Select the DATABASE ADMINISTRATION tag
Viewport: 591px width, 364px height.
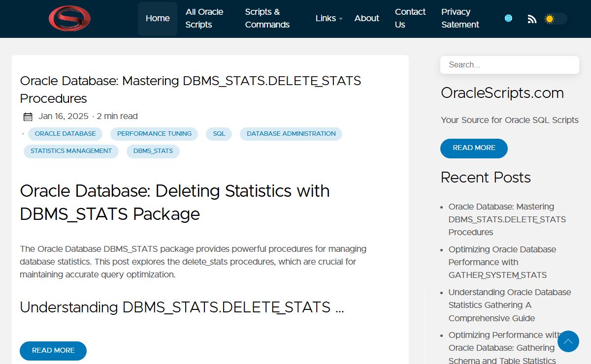(291, 134)
